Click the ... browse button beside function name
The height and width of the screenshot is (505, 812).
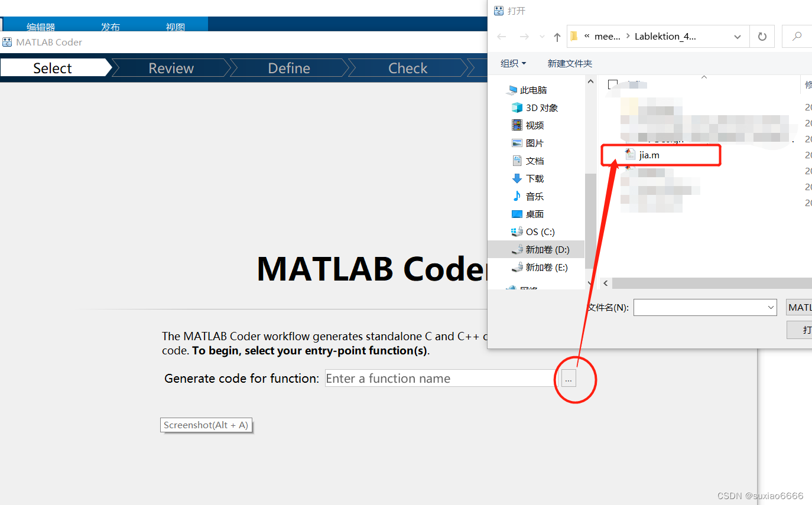click(569, 379)
